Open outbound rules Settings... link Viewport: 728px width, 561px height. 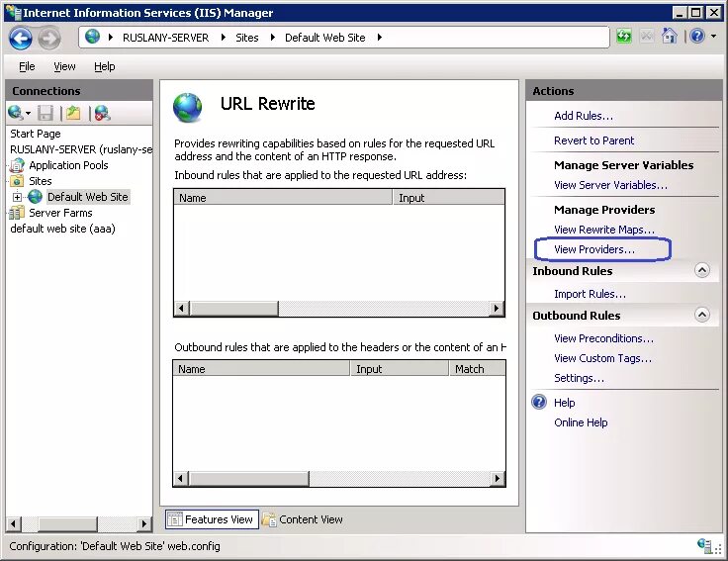(x=579, y=378)
